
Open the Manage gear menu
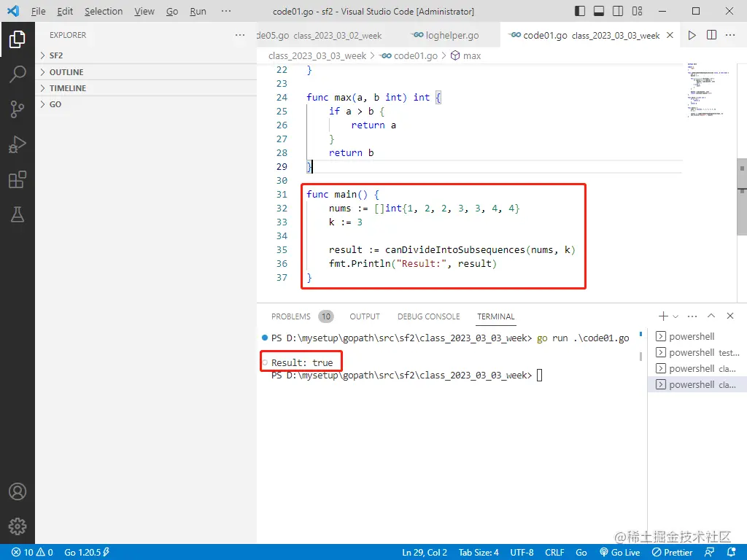(x=18, y=526)
